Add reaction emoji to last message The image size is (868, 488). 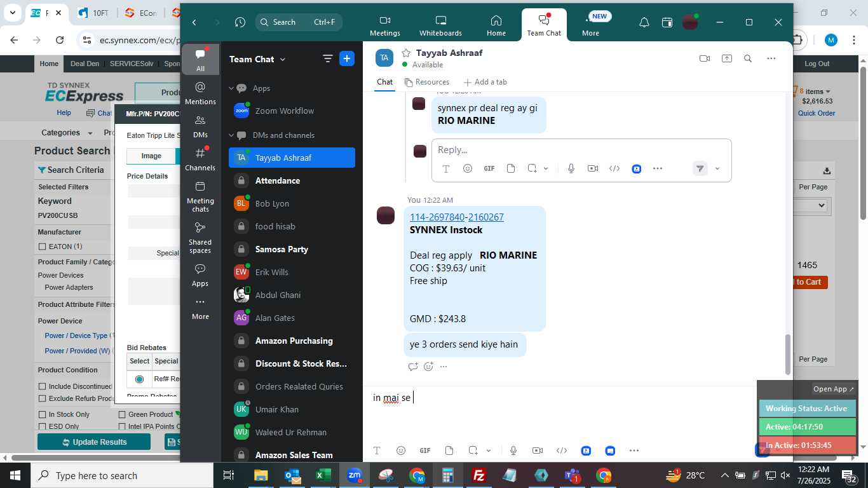coord(428,367)
